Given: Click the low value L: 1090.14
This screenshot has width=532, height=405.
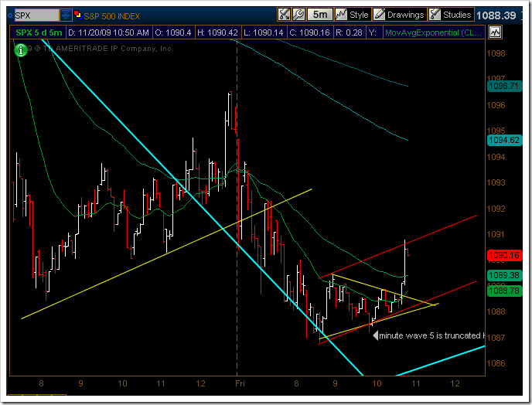Looking at the screenshot, I should click(x=264, y=32).
